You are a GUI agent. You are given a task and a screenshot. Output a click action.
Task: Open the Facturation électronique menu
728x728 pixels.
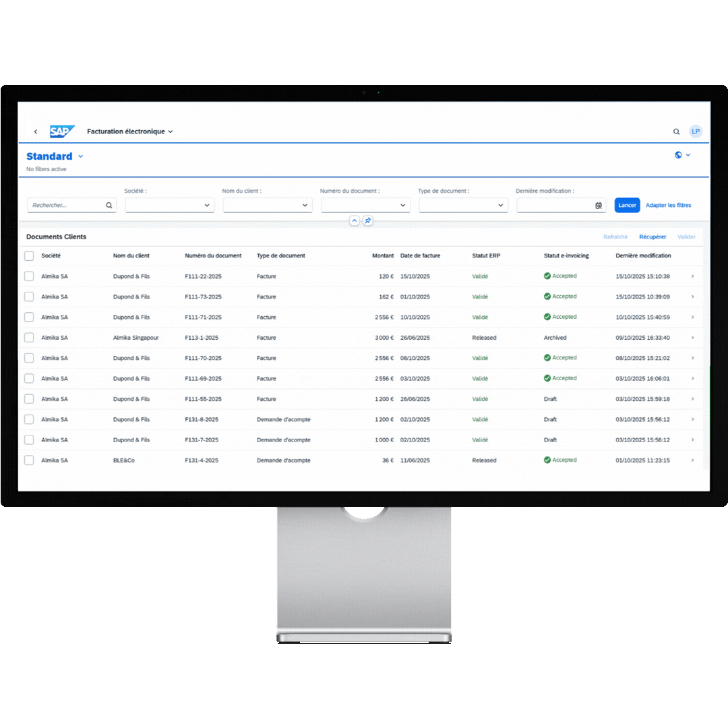coord(130,131)
